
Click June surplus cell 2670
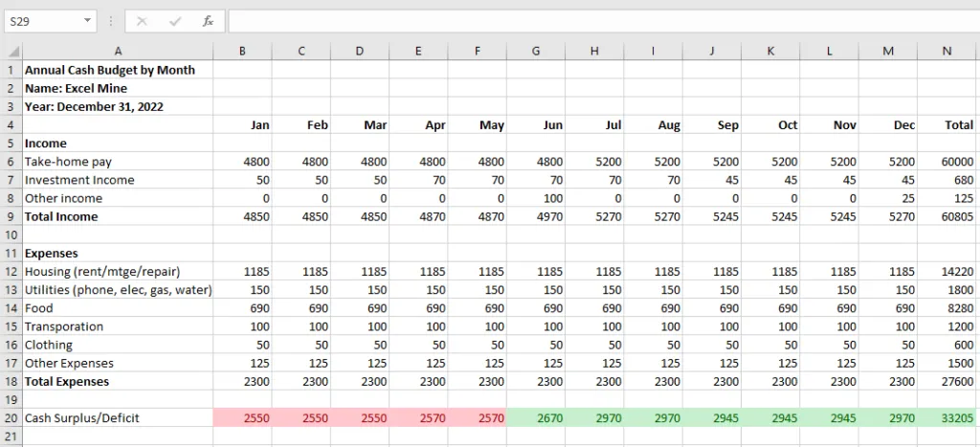pos(536,418)
